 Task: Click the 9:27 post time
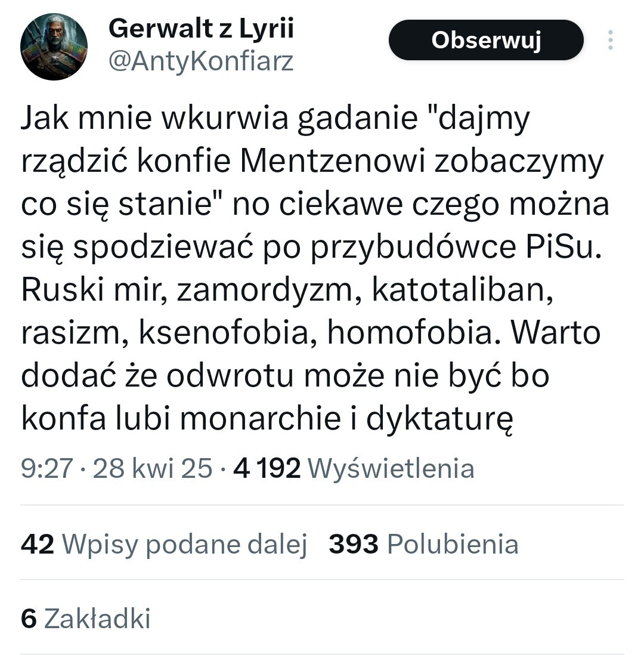(45, 468)
